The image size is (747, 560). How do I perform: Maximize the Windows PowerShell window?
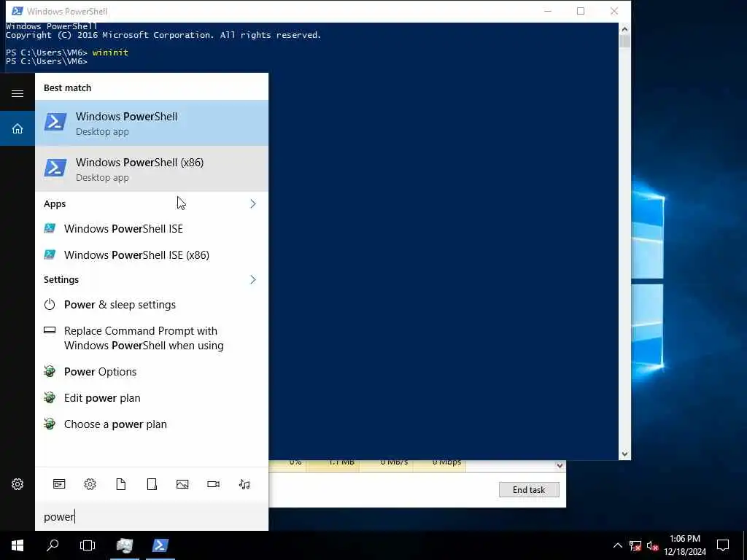pos(581,11)
